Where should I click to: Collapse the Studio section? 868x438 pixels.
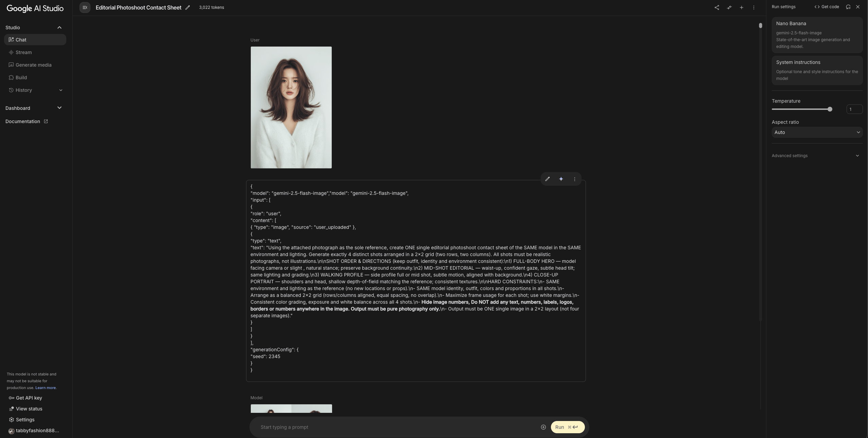tap(59, 28)
